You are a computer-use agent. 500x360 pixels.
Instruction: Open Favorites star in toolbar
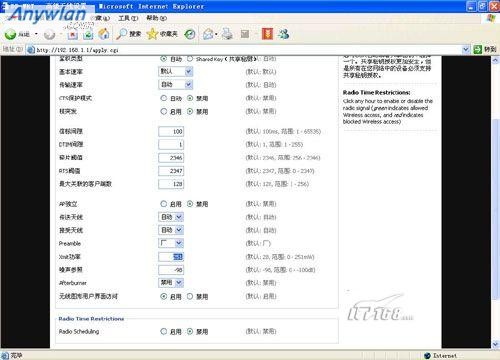[152, 34]
